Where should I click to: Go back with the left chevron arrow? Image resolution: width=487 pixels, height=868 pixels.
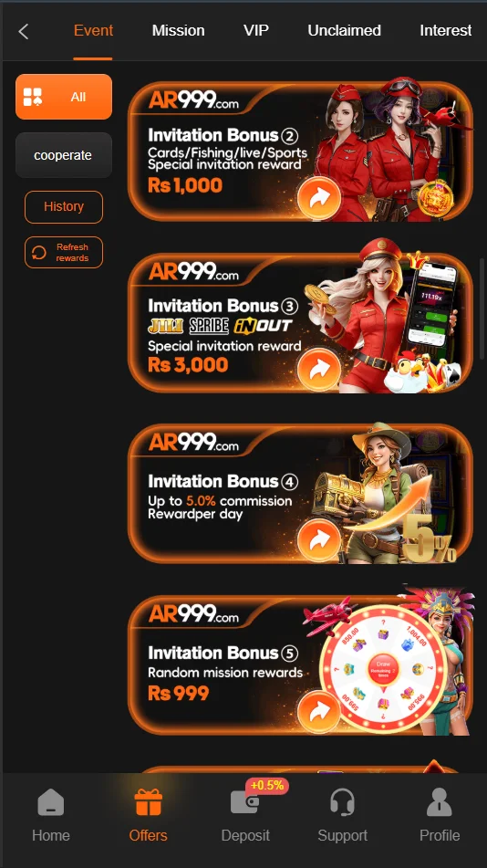tap(23, 31)
